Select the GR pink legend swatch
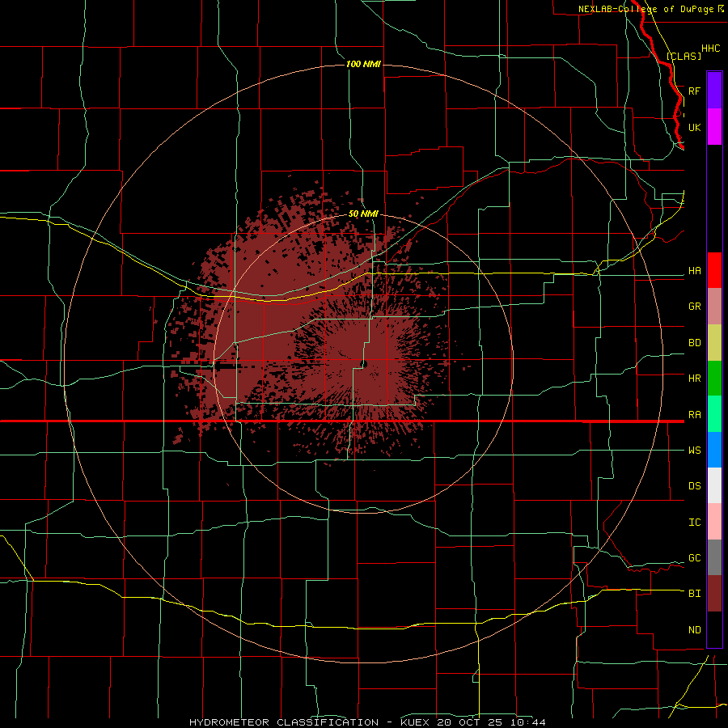This screenshot has height=728, width=728. pyautogui.click(x=714, y=307)
